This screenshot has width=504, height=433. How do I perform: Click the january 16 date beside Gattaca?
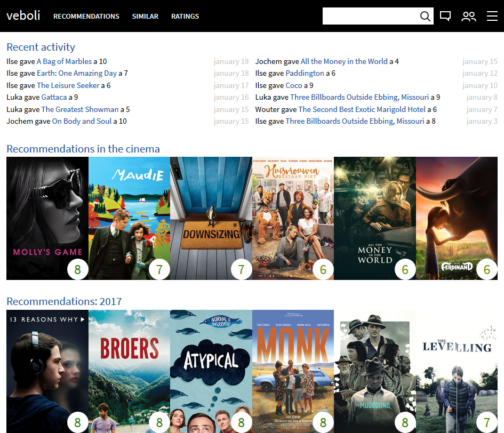point(231,98)
